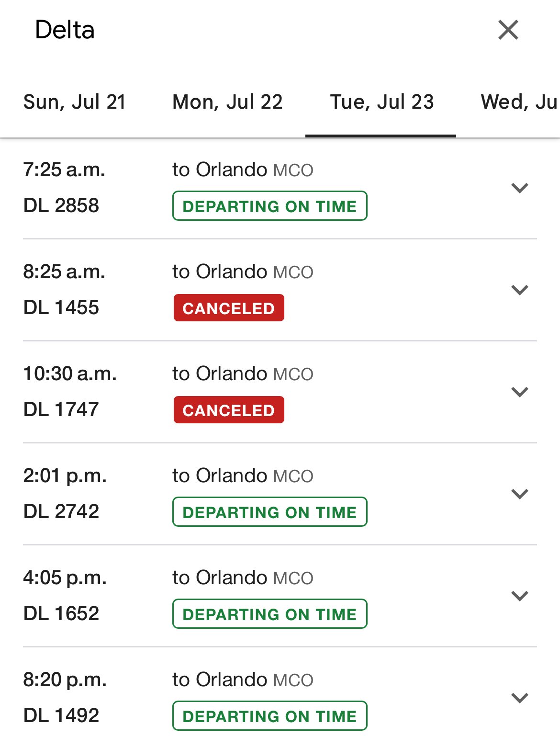The image size is (560, 748).
Task: Open details chevron for DL 1492
Action: pos(519,698)
